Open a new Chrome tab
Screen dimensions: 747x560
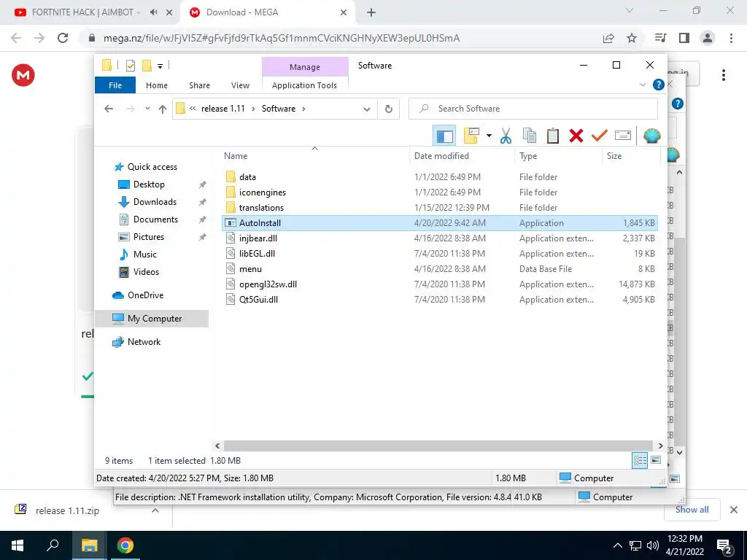(x=371, y=13)
